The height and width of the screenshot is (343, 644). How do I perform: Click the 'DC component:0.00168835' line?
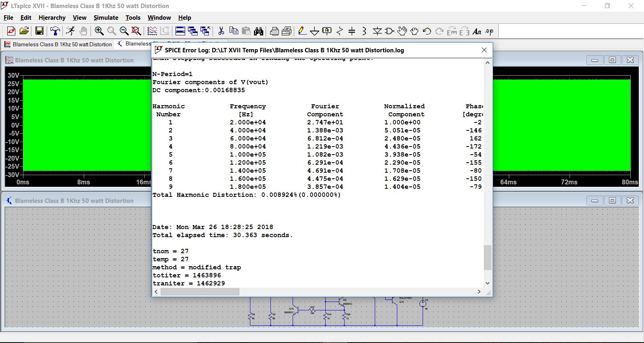click(x=198, y=90)
